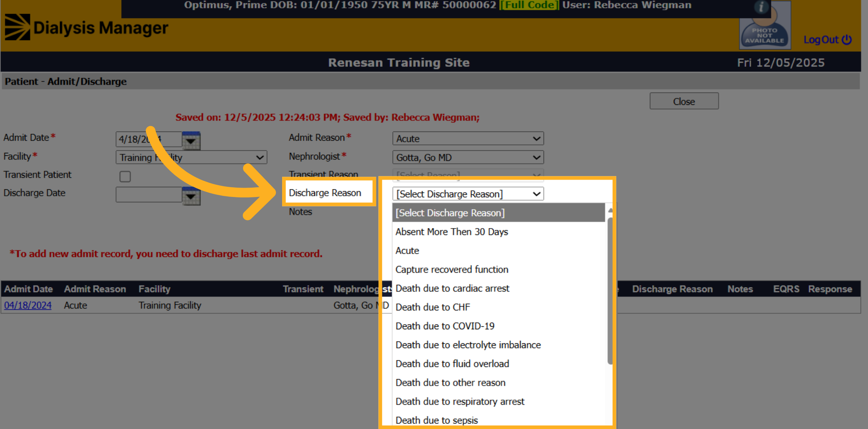Click the Notes column header
Screen dimensions: 868x429
pos(740,289)
